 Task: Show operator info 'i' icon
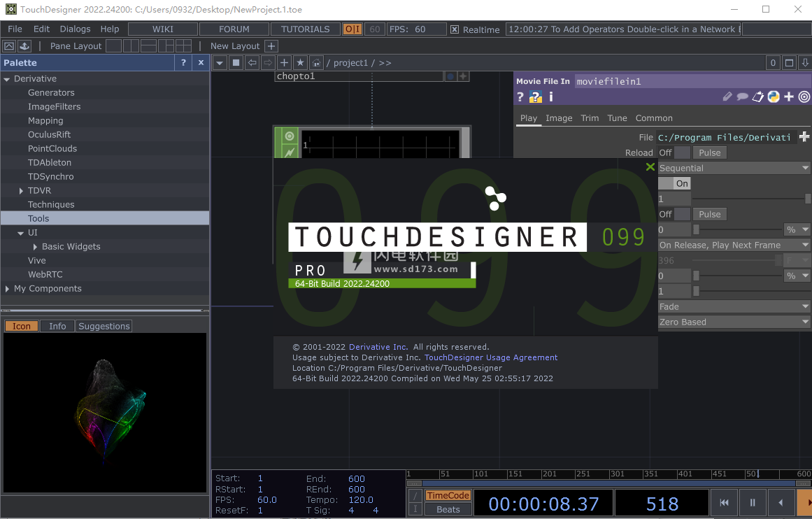click(551, 97)
